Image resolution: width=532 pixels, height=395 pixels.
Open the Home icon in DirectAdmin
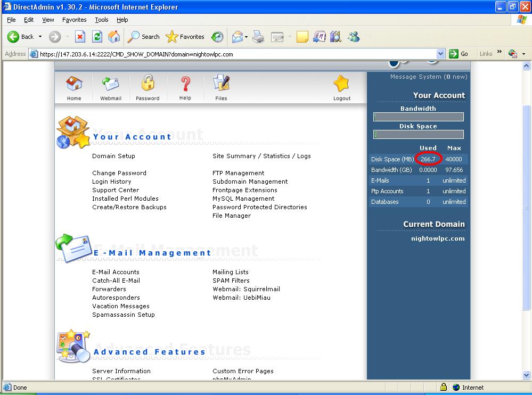tap(74, 84)
